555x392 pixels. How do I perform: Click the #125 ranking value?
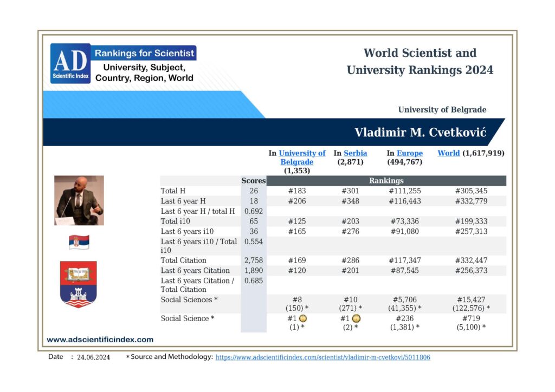click(297, 221)
